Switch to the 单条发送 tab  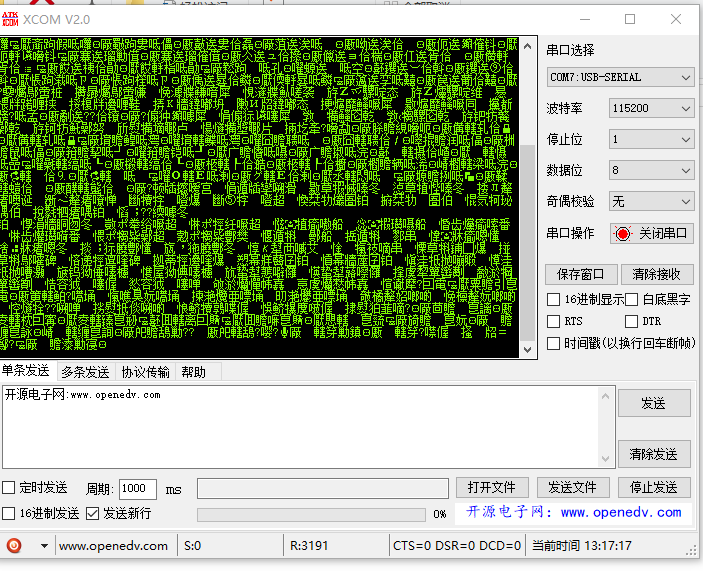click(x=26, y=371)
